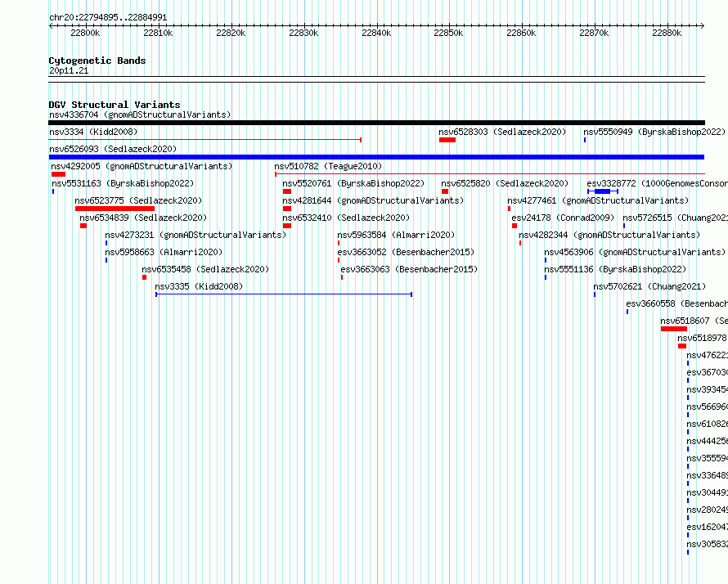Open nsv4281644 gnomADStructuralVariants label
Viewport: 728px width, 584px height.
373,200
